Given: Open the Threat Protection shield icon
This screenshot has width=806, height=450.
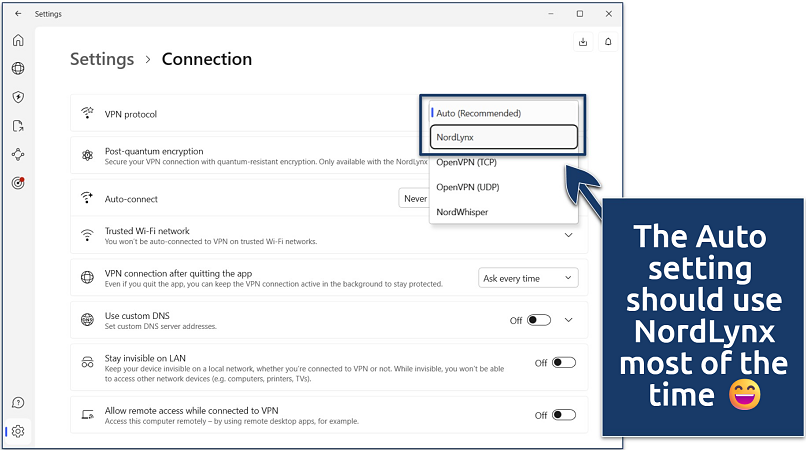Looking at the screenshot, I should point(18,97).
